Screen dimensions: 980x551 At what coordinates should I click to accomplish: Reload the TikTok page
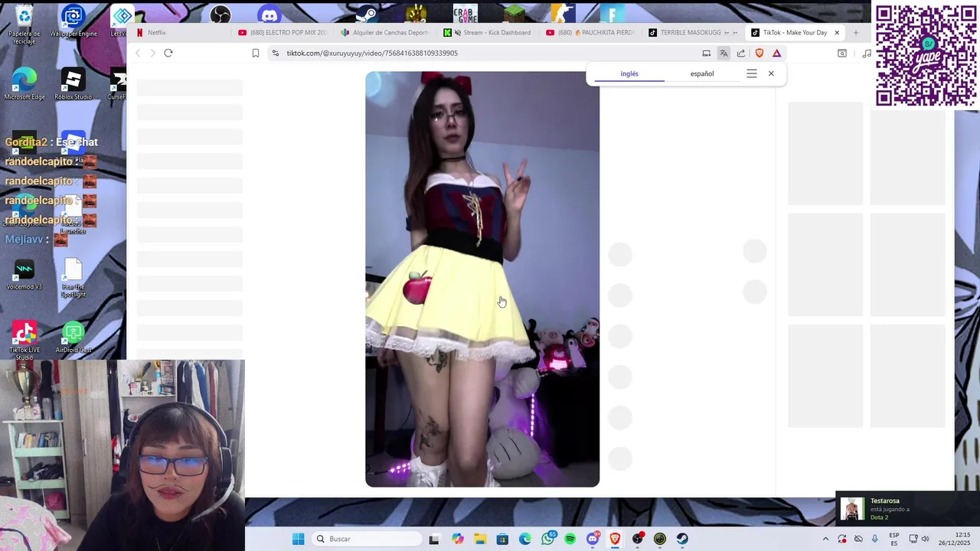click(x=168, y=53)
